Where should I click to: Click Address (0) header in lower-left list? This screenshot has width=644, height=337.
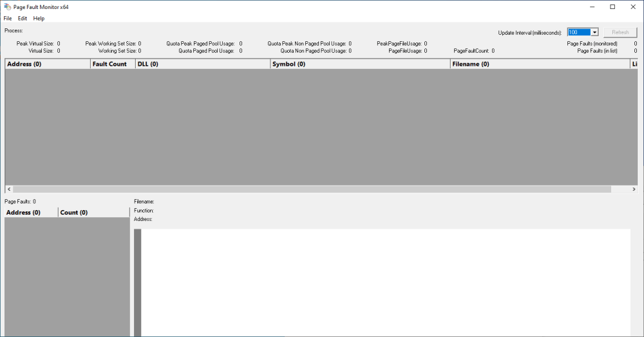pos(31,213)
